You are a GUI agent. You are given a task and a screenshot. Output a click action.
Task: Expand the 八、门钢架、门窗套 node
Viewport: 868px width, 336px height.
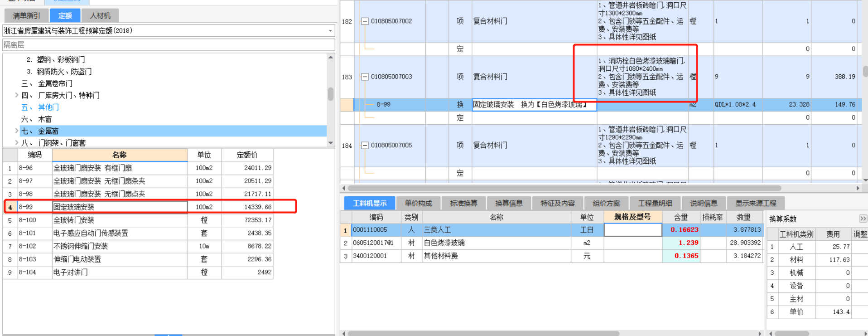coord(16,143)
